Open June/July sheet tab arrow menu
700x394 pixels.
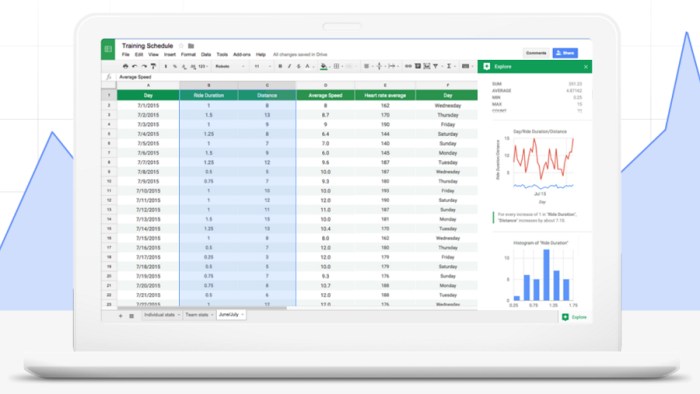pos(242,315)
